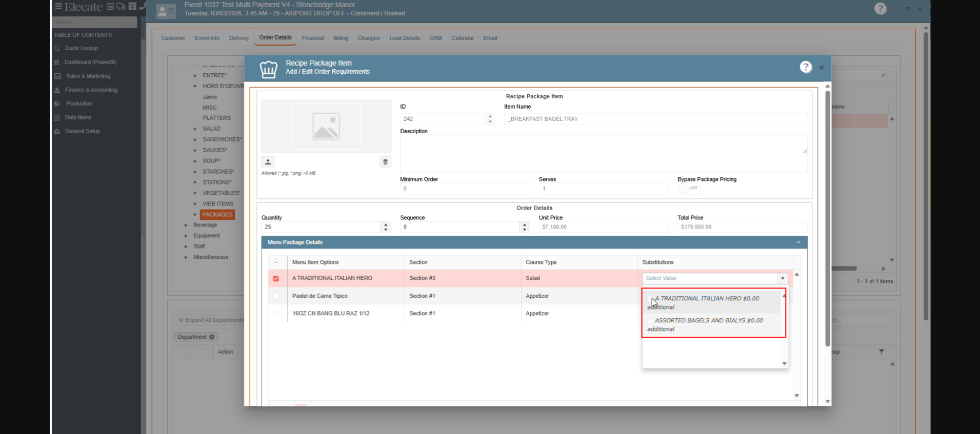This screenshot has width=980, height=434.
Task: Click the customer profile card icon
Action: 166,11
